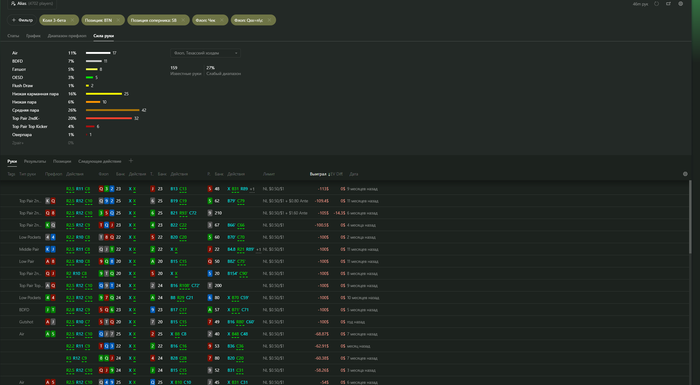Open the Следующие действия tab
The width and height of the screenshot is (700, 385).
click(100, 161)
